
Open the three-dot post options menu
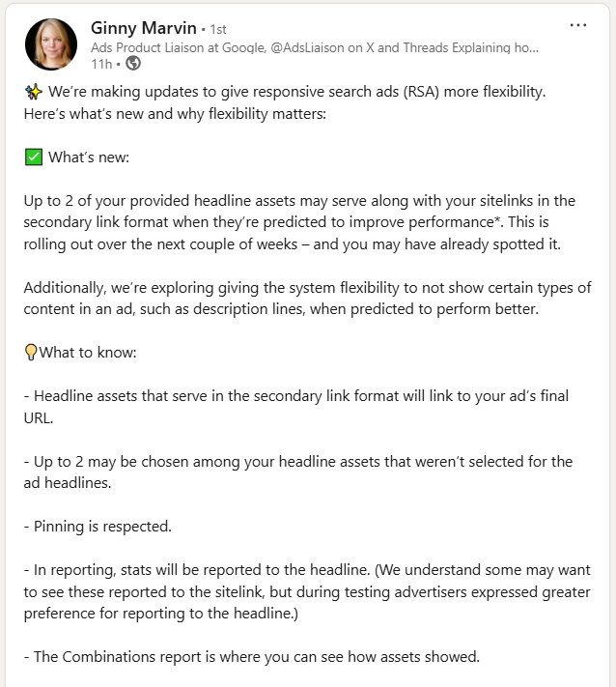click(x=578, y=25)
